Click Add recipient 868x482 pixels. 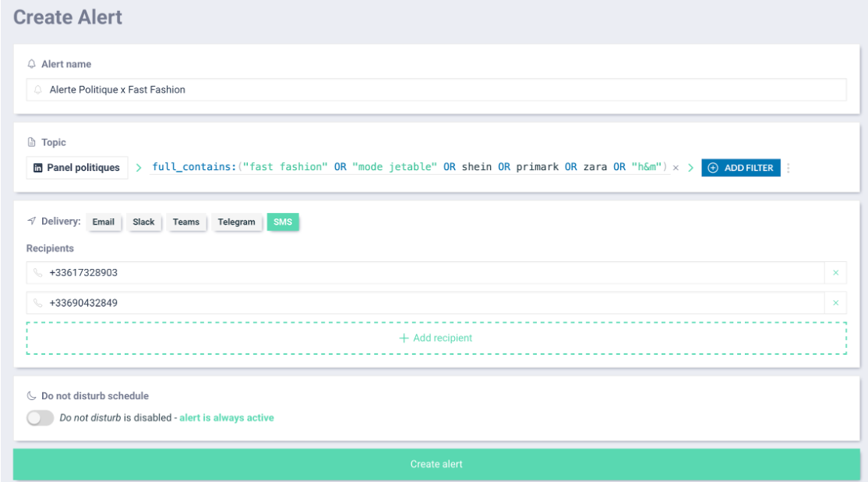tap(436, 338)
